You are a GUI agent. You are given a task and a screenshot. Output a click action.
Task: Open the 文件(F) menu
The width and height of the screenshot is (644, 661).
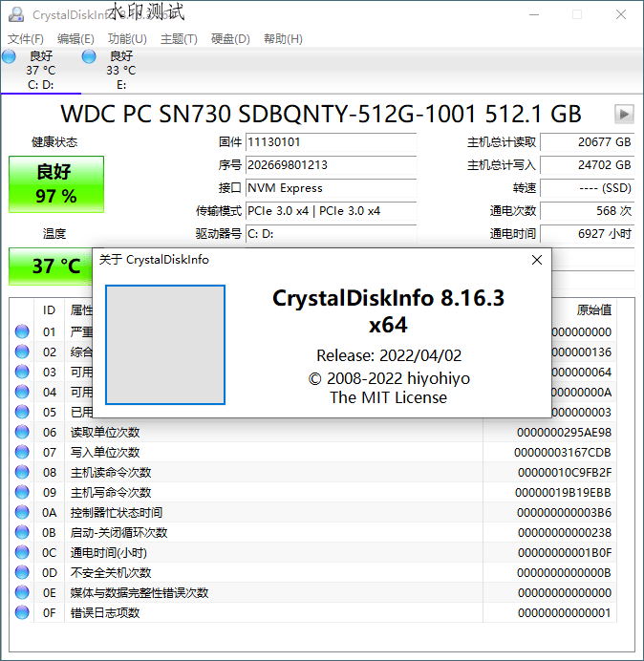tap(25, 39)
